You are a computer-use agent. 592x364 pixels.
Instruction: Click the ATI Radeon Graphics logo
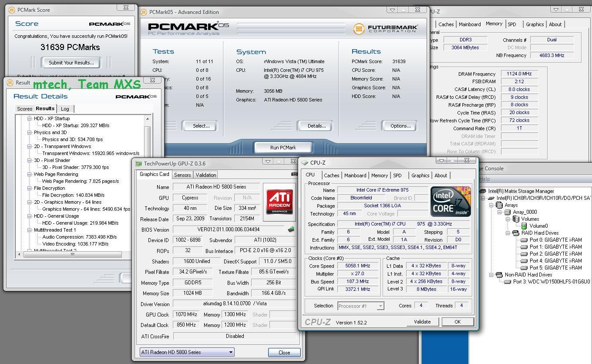pos(279,203)
